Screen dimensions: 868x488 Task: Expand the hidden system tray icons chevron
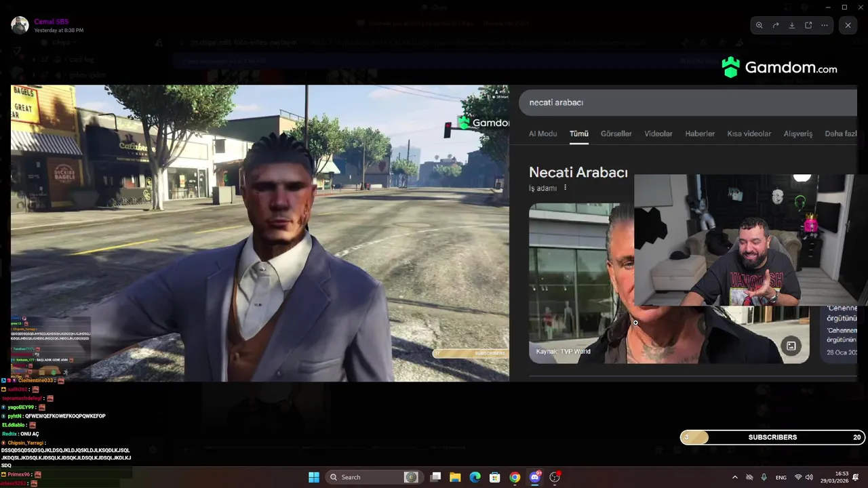click(734, 477)
